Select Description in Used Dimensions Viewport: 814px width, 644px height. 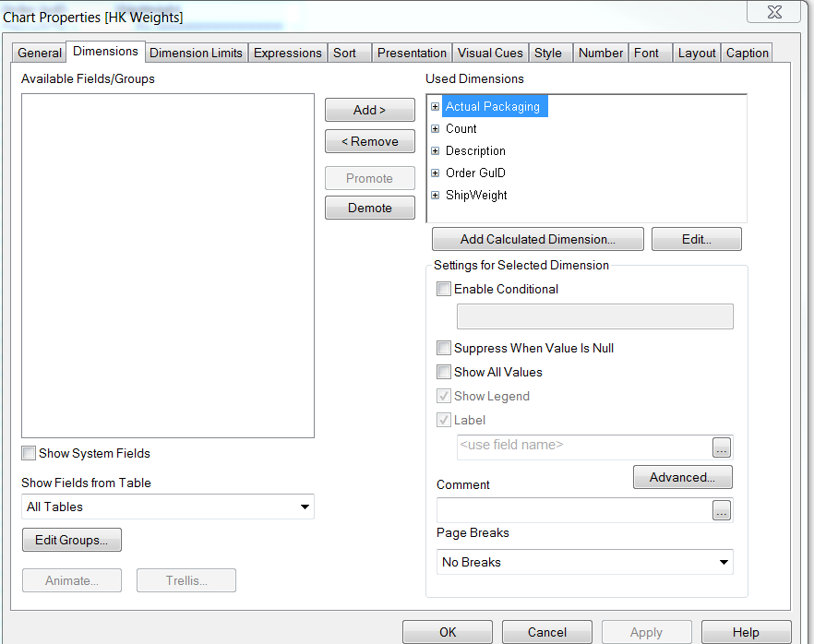click(x=475, y=151)
